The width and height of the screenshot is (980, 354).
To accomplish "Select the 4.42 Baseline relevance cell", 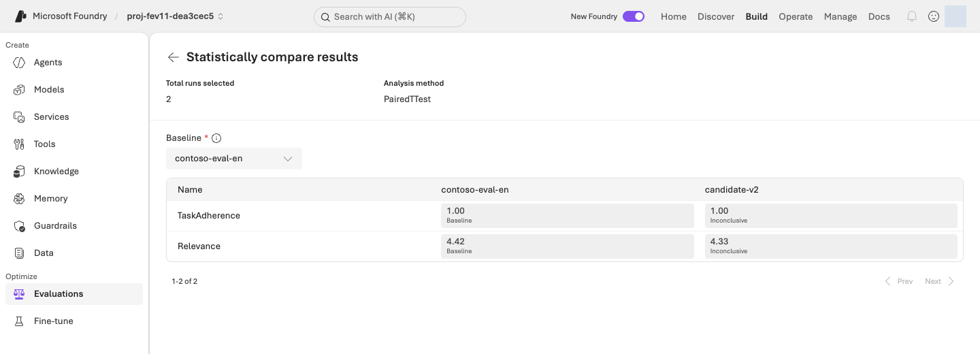I will pos(568,246).
